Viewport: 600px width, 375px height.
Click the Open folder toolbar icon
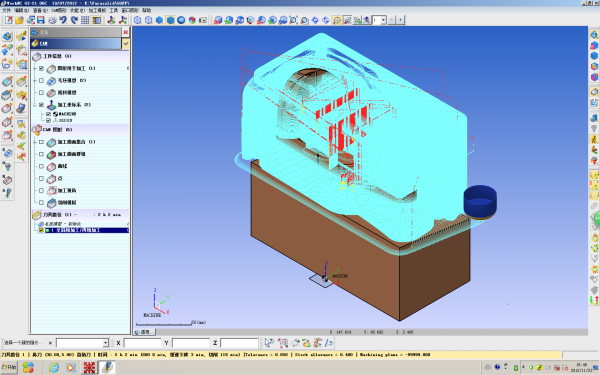(19, 20)
